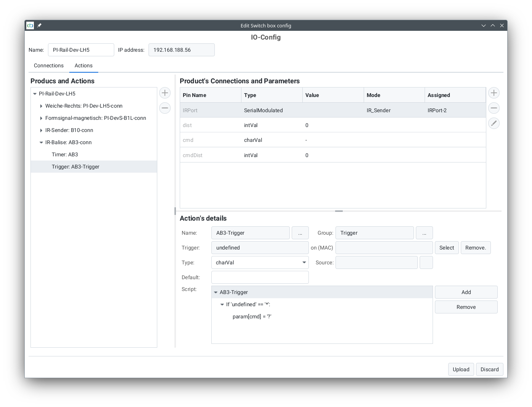Collapse the AB3-Trigger script node

coord(216,293)
